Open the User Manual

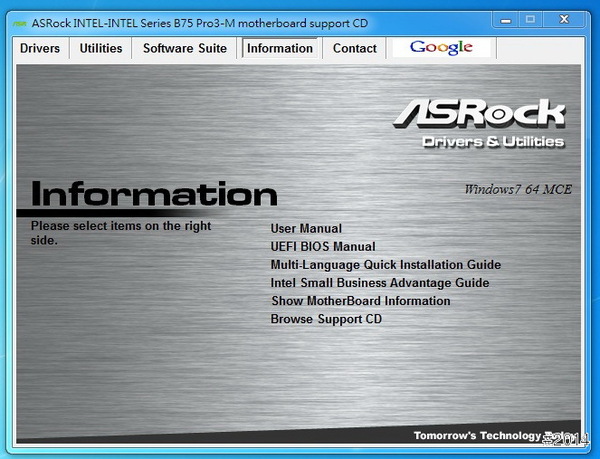(x=306, y=229)
